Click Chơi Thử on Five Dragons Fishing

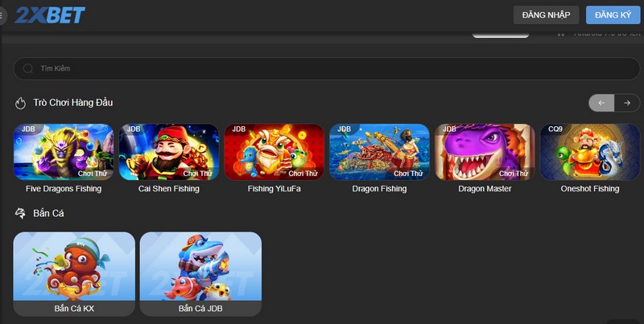pyautogui.click(x=93, y=174)
